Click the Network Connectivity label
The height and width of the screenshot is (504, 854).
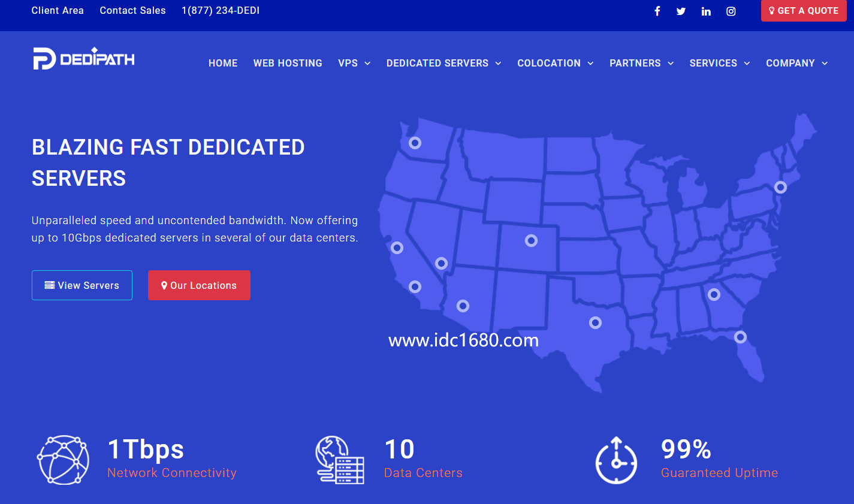[172, 473]
